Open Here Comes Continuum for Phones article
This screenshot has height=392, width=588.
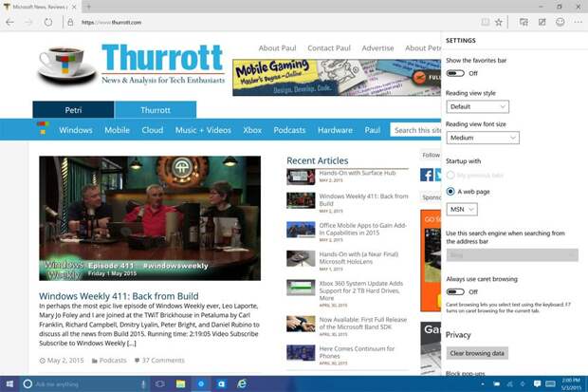coord(357,352)
